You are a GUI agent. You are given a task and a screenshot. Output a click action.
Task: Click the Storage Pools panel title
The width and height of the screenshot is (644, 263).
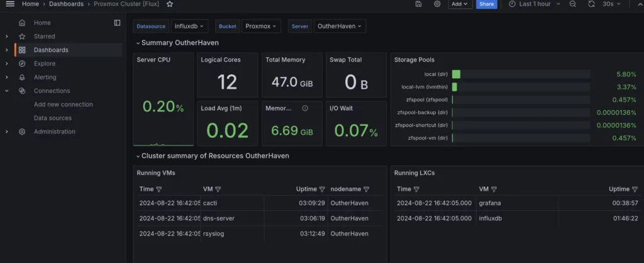[414, 60]
